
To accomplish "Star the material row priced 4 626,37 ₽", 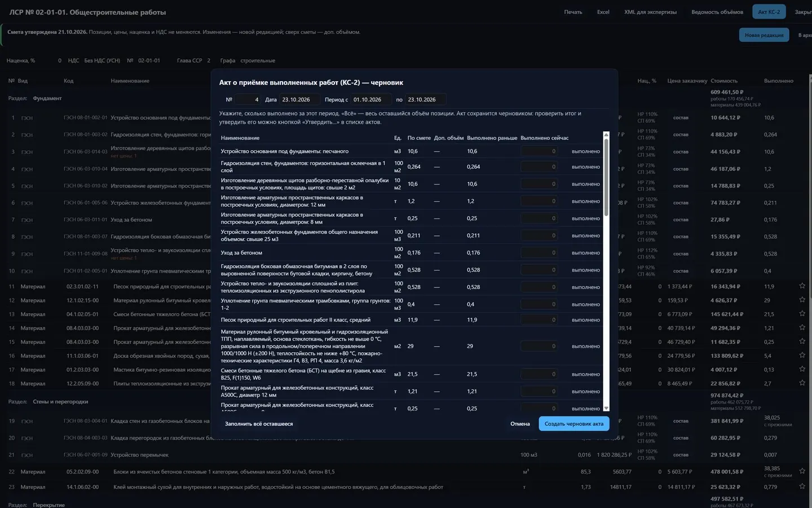I will click(802, 300).
